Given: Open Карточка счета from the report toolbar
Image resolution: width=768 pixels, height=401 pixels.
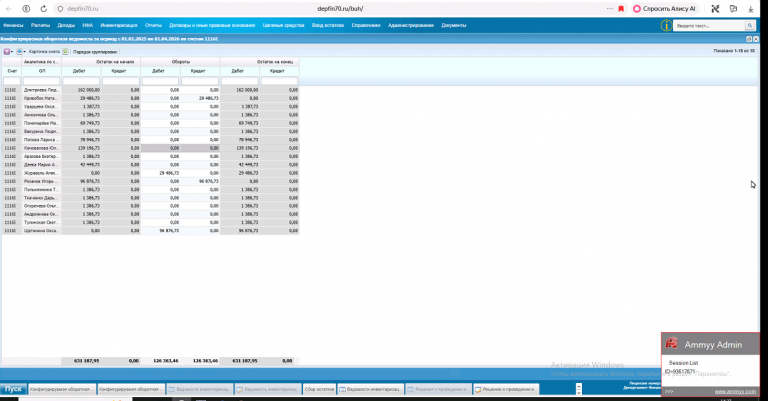Looking at the screenshot, I should [x=44, y=51].
